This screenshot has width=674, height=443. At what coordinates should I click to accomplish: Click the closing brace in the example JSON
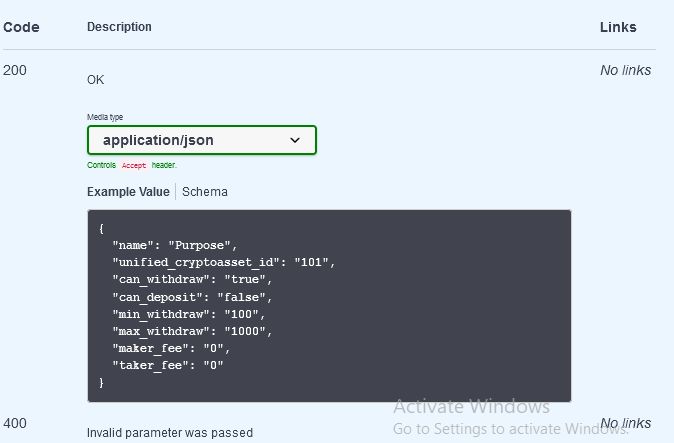click(x=101, y=382)
